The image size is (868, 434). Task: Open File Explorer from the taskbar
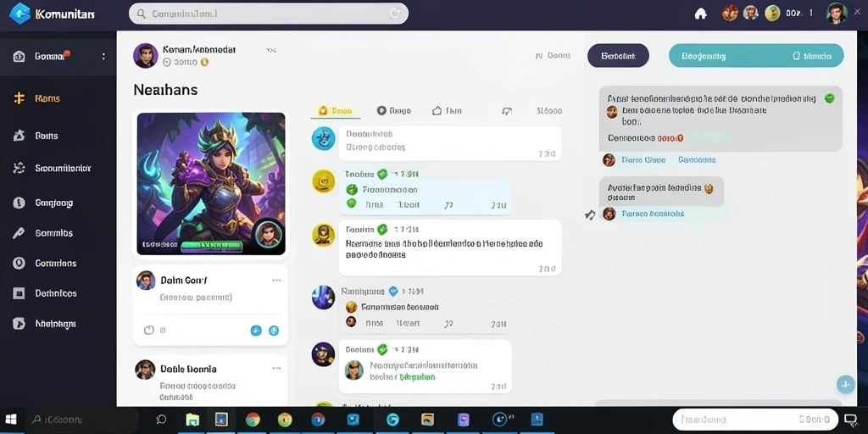(192, 420)
